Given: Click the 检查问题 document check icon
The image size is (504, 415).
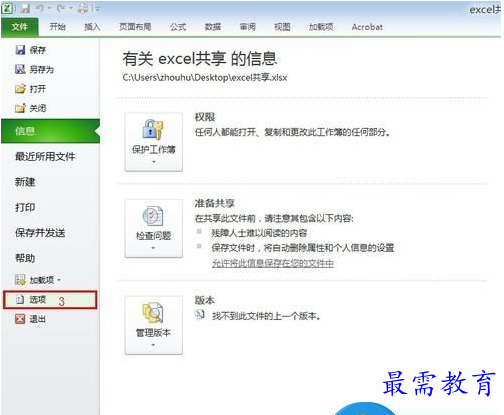Looking at the screenshot, I should pyautogui.click(x=153, y=216).
